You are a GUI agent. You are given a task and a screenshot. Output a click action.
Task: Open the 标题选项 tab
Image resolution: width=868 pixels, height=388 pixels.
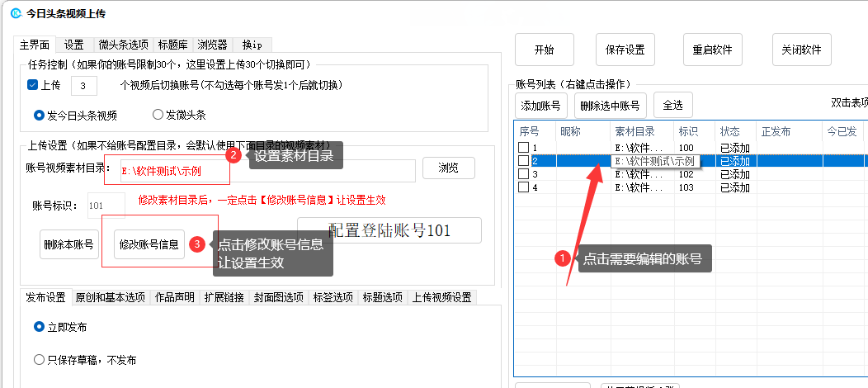tap(382, 297)
